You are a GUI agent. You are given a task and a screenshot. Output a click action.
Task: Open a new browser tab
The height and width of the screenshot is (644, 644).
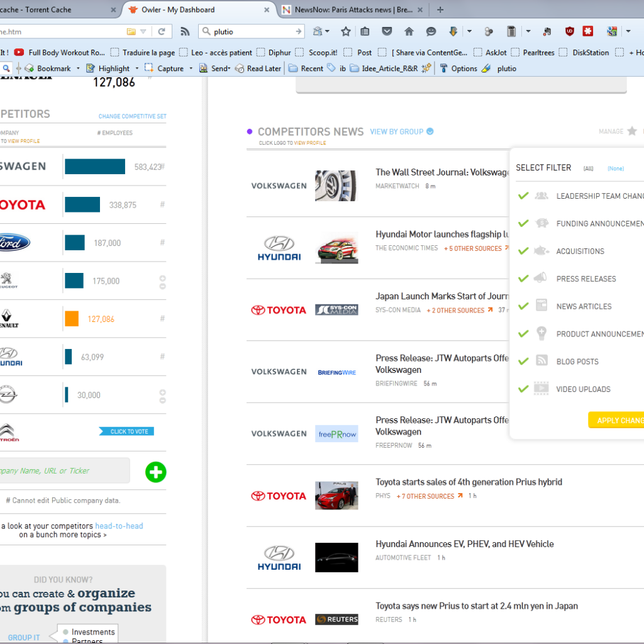(x=440, y=9)
